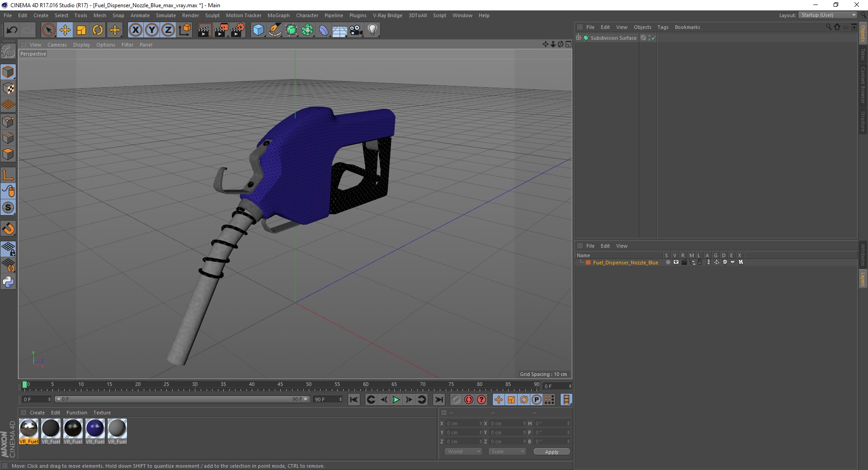
Task: Switch the coordinate system icon
Action: pos(185,30)
